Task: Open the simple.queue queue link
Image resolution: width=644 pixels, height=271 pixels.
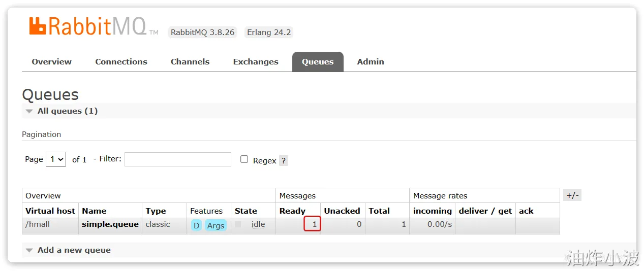Action: [110, 224]
